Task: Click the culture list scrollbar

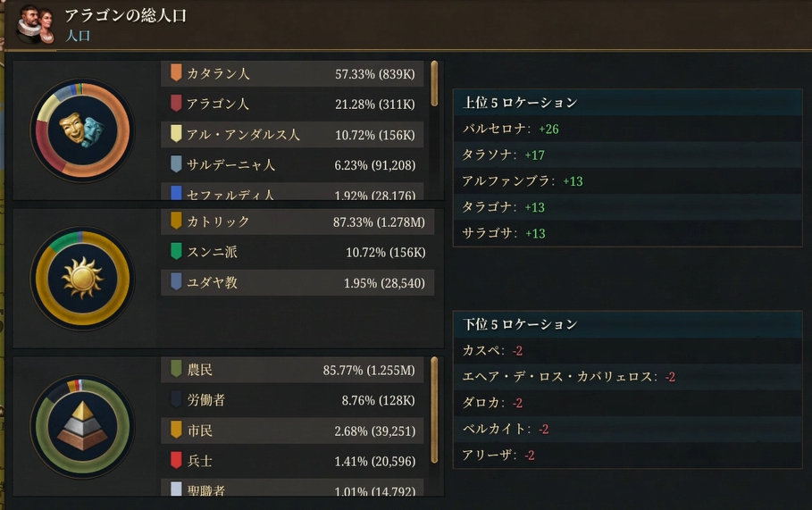Action: [x=434, y=84]
